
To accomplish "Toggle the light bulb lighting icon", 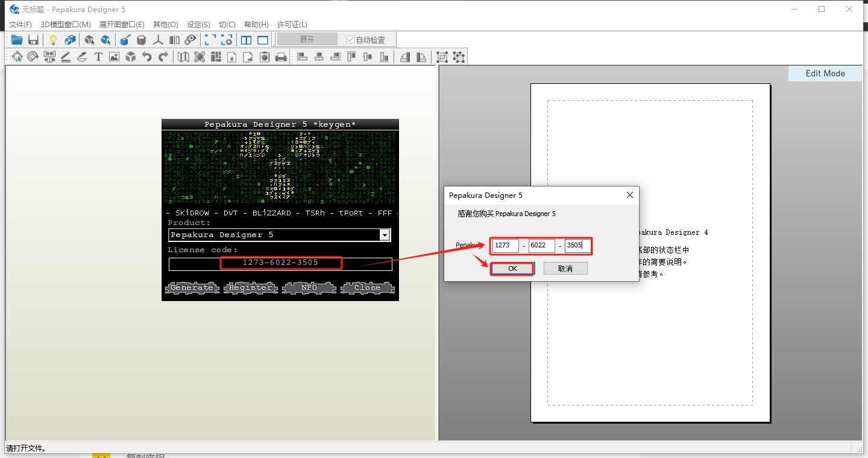I will 53,40.
